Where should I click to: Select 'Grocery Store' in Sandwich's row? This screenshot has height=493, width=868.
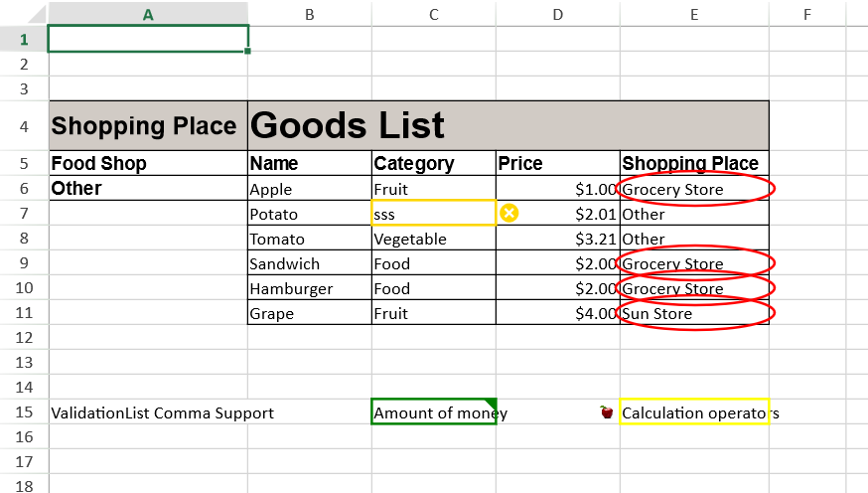click(x=694, y=263)
